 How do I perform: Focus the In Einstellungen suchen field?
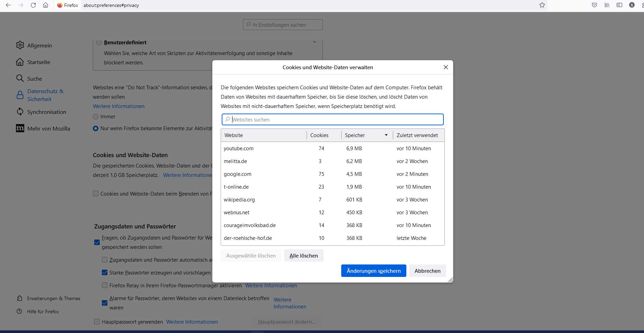pyautogui.click(x=283, y=25)
